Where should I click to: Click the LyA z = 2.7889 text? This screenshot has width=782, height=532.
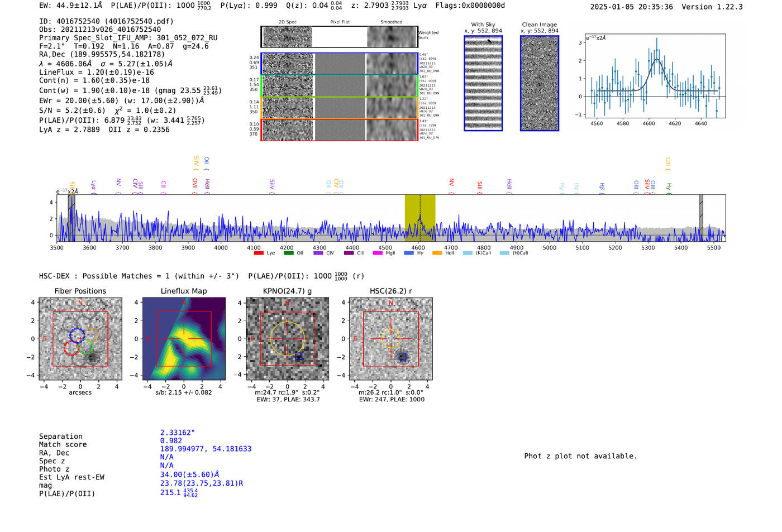pyautogui.click(x=70, y=130)
